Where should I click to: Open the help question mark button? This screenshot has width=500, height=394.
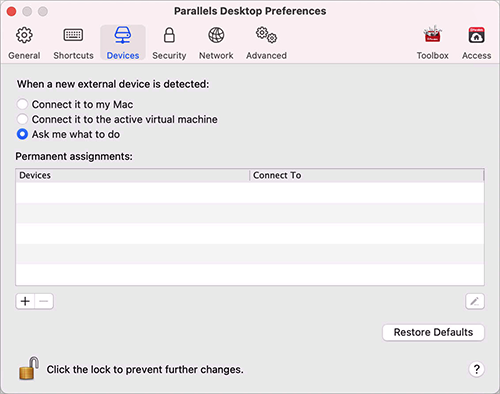click(476, 369)
